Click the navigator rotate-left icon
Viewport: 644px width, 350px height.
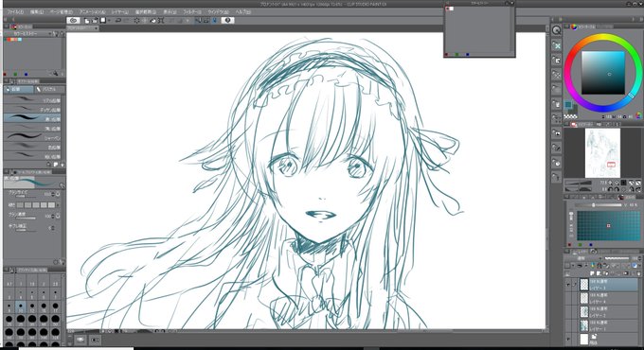[610, 189]
